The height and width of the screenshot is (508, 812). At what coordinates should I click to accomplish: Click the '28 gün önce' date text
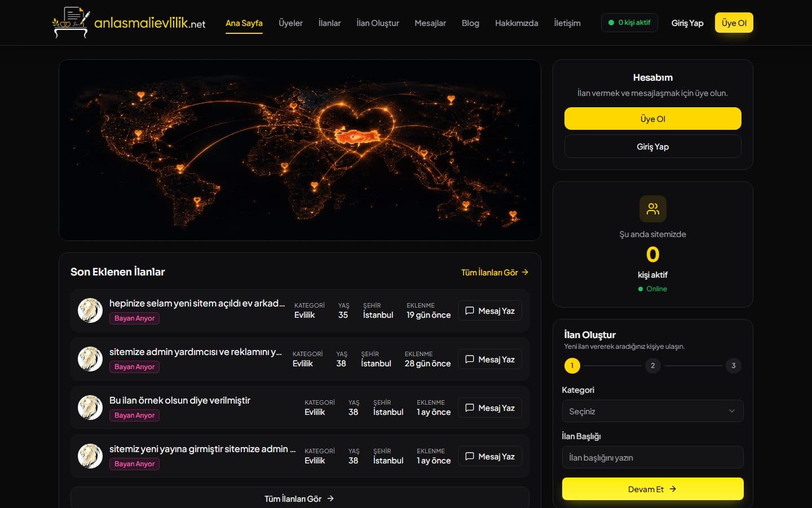click(x=427, y=364)
